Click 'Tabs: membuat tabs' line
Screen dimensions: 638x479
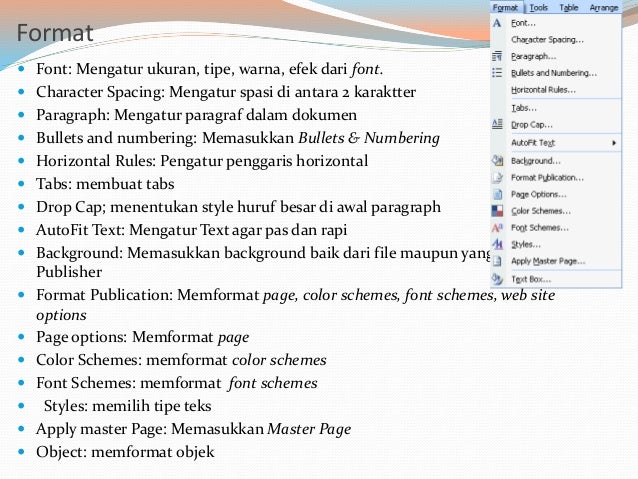click(105, 184)
